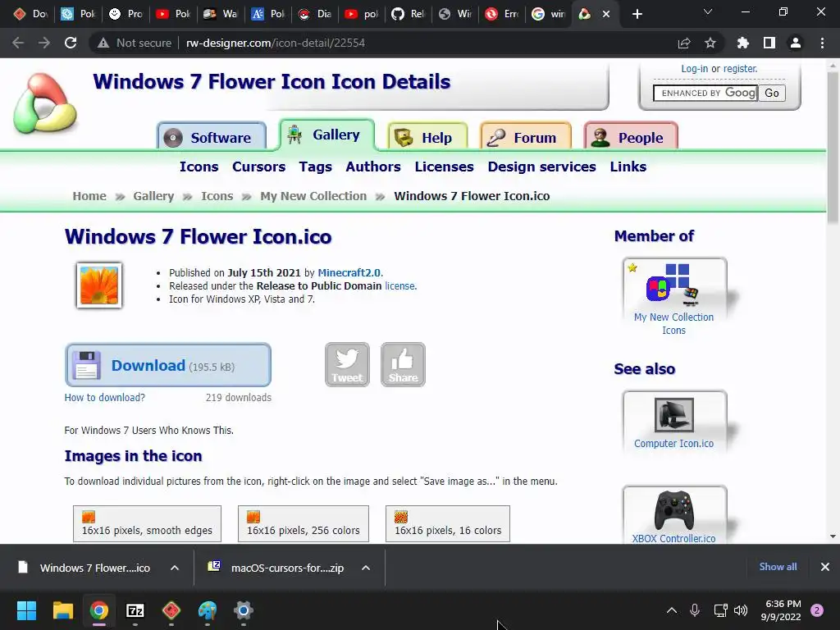The width and height of the screenshot is (840, 630).
Task: Open the Public Domain license link
Action: tap(399, 286)
